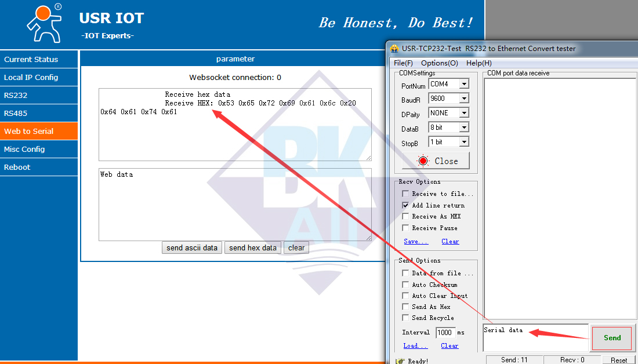The image size is (638, 364).
Task: Open Misc Config in the sidebar
Action: pos(39,149)
